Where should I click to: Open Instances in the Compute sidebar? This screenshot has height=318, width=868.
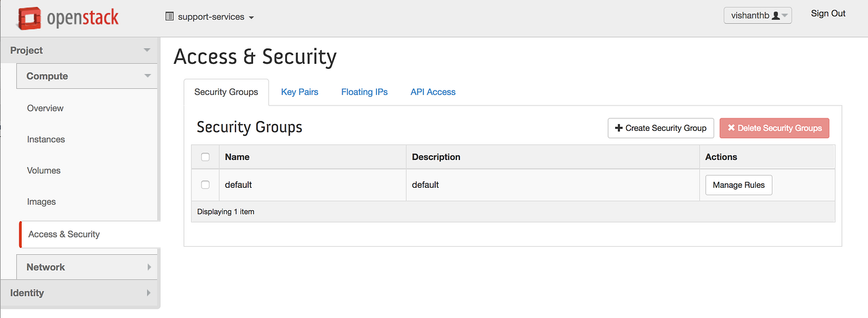click(46, 139)
